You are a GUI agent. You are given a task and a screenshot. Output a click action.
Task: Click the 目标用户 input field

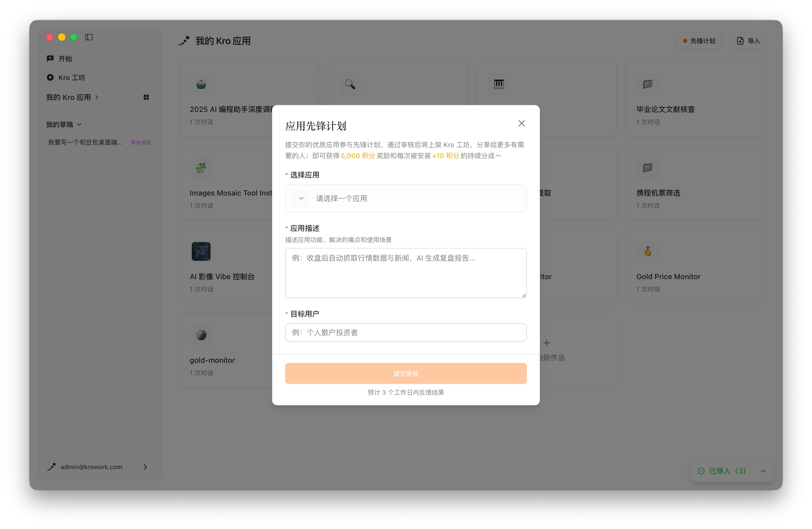click(x=406, y=332)
